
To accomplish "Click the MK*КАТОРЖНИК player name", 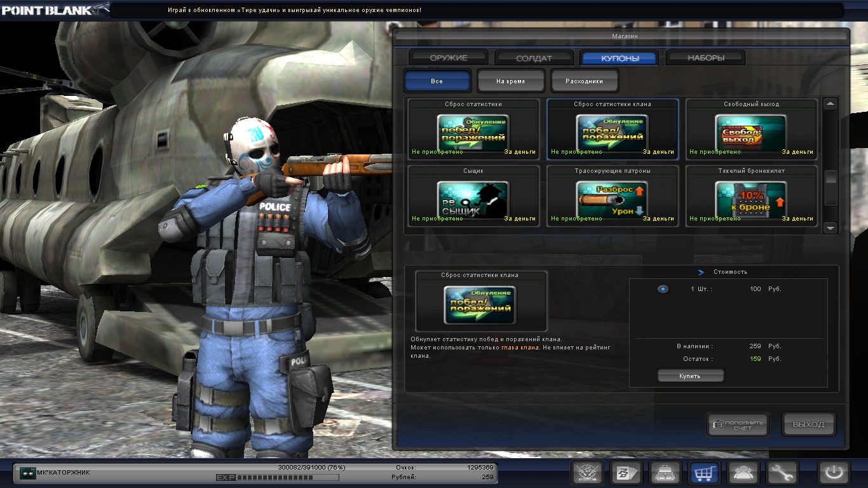I will [x=64, y=473].
